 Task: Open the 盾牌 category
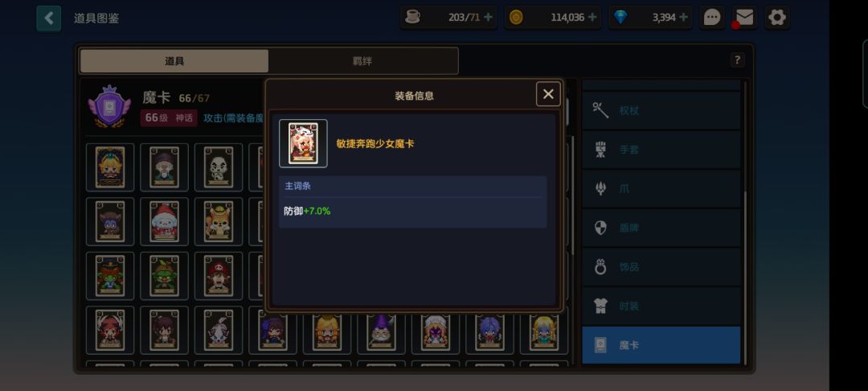(661, 228)
